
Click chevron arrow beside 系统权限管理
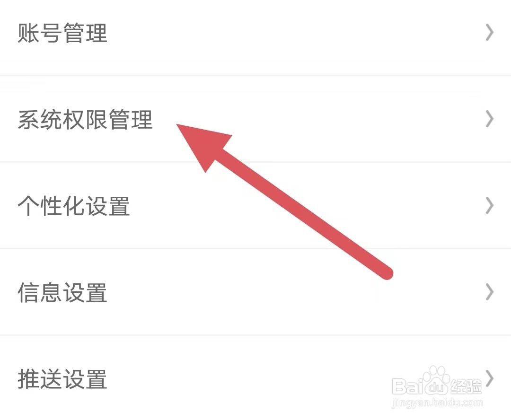489,119
